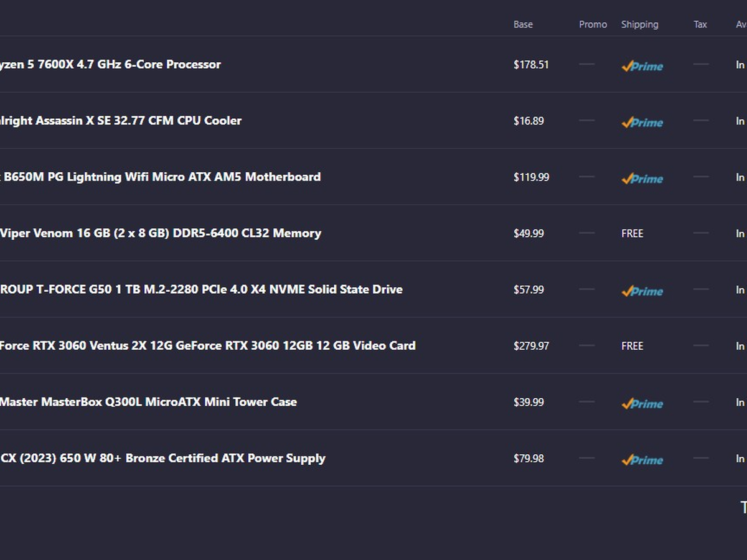
Task: Open the Ryzen 5 7600X processor link
Action: pos(110,65)
